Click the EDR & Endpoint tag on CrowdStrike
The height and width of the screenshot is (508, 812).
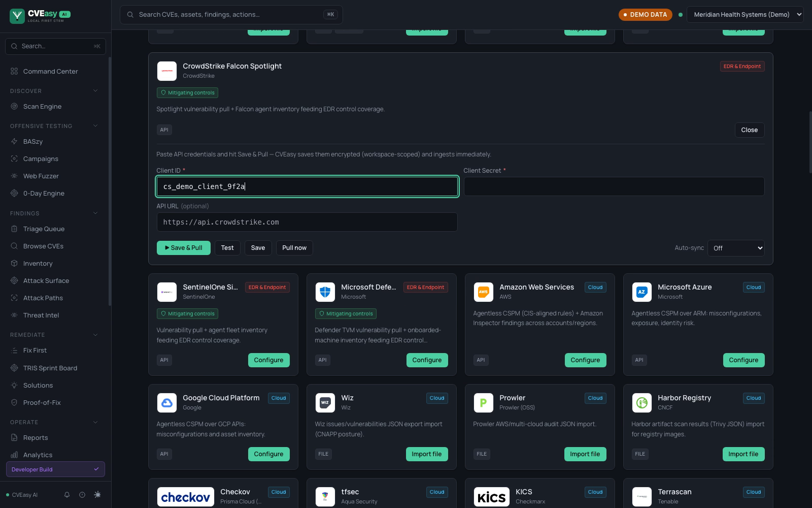pos(742,67)
